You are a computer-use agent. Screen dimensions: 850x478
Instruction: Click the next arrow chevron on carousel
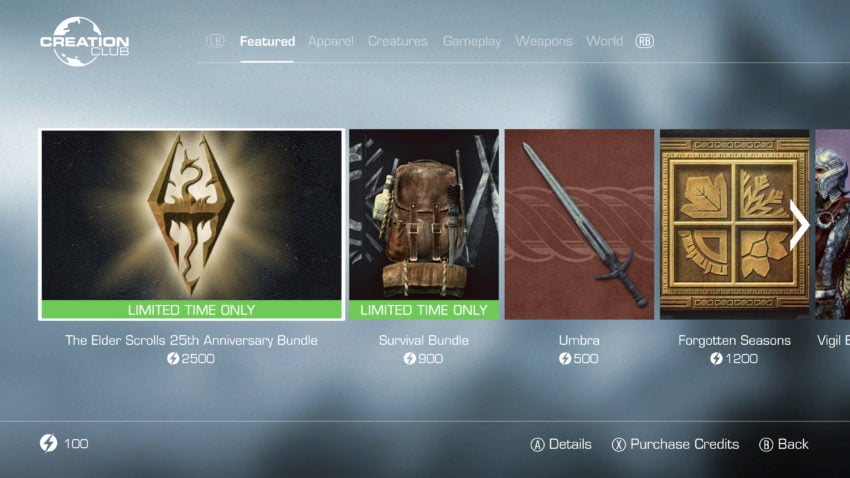(x=799, y=225)
